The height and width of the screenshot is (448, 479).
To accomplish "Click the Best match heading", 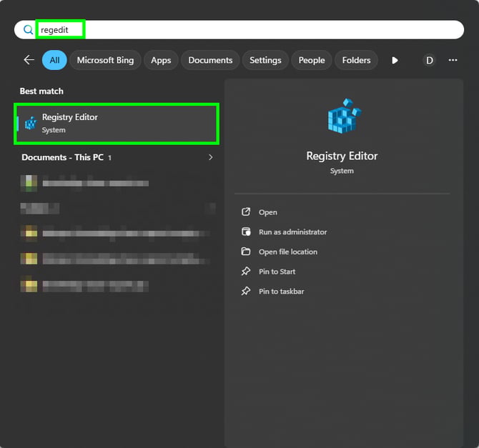I will [41, 91].
